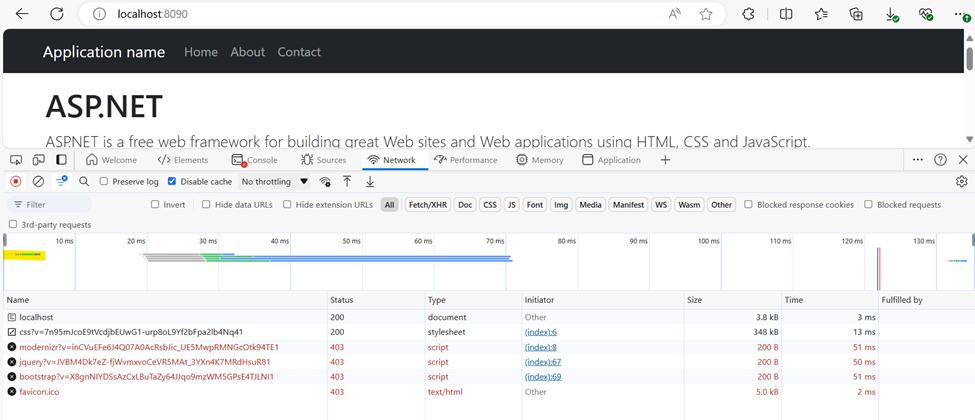Open the Sources tab
Screen dimensions: 975x420
pyautogui.click(x=323, y=160)
